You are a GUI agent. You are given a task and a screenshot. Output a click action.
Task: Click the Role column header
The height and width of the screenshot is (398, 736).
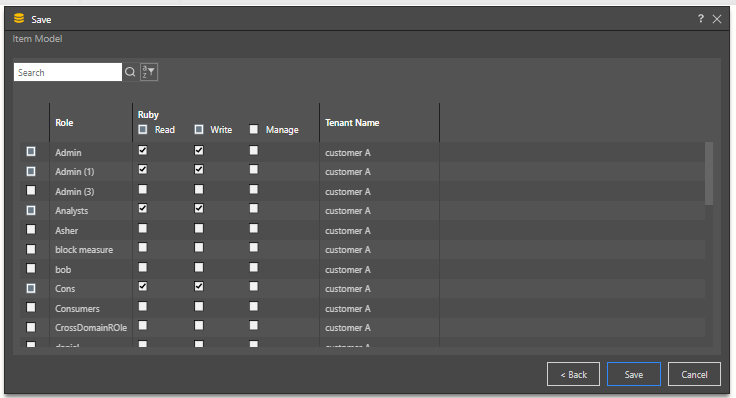click(x=64, y=122)
